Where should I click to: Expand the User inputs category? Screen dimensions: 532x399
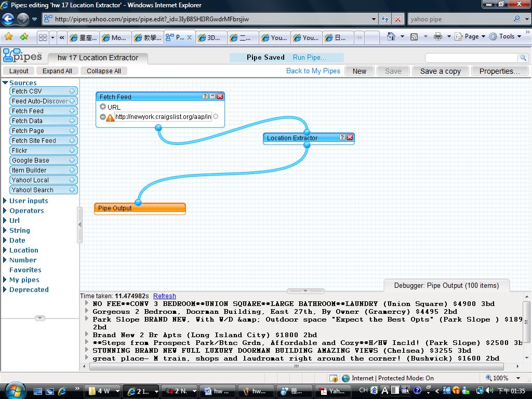(5, 201)
